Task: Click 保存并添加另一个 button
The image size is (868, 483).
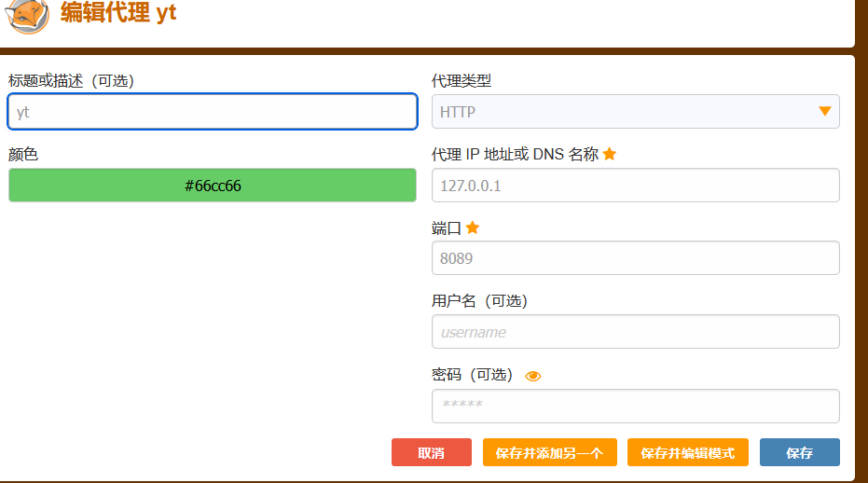Action: (550, 452)
